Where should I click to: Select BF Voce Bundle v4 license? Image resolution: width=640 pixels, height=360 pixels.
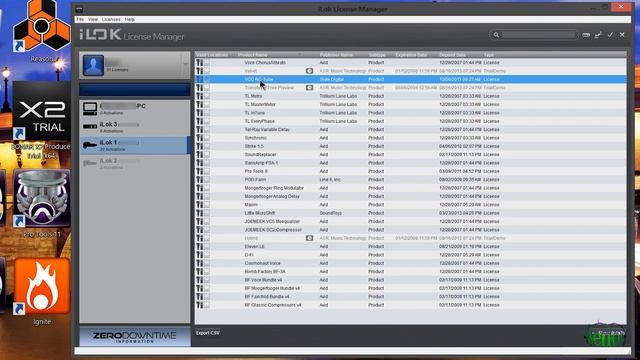411,280
